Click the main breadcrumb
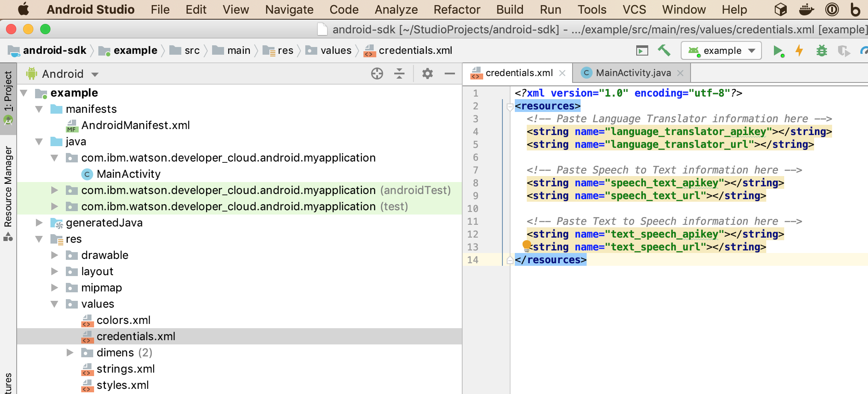Viewport: 868px width, 394px height. pyautogui.click(x=231, y=50)
